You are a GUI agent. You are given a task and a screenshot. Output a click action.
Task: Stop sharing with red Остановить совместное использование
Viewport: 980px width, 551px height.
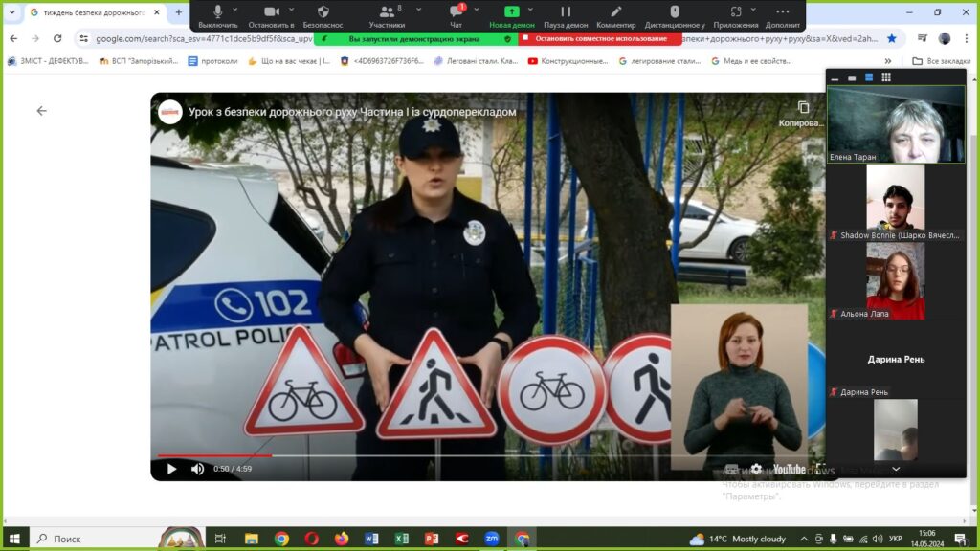tap(600, 38)
